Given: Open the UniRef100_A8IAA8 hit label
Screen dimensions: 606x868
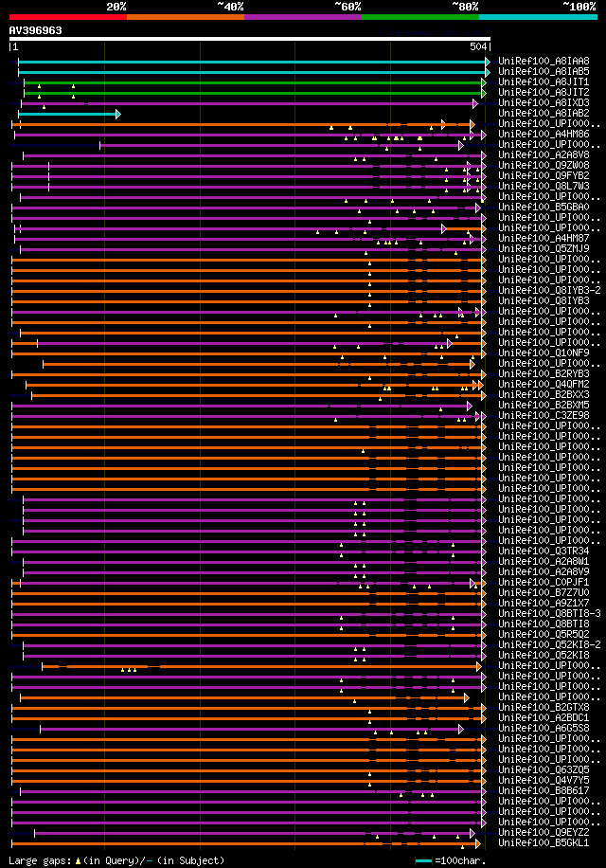Looking at the screenshot, I should click(x=544, y=62).
